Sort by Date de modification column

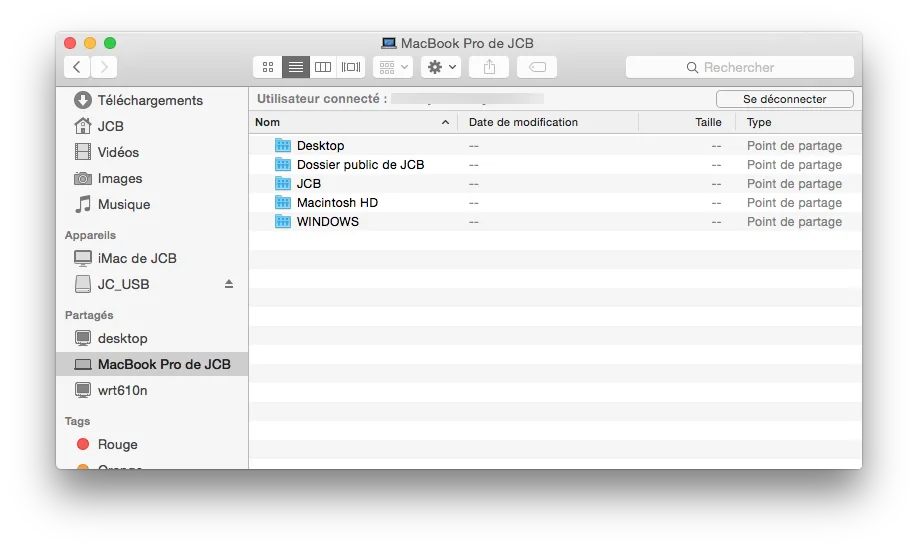pos(548,122)
